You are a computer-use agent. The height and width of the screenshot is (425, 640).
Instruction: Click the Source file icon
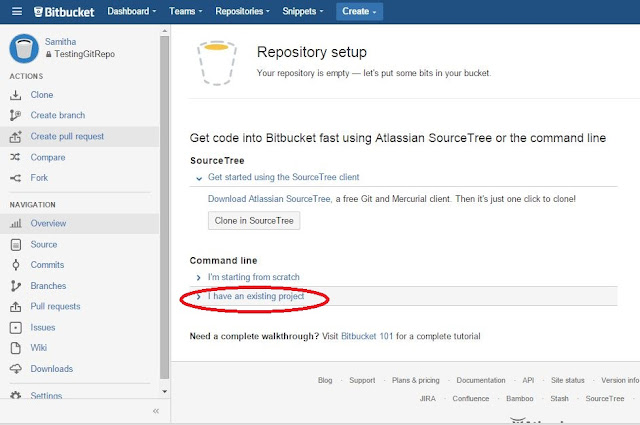click(16, 245)
